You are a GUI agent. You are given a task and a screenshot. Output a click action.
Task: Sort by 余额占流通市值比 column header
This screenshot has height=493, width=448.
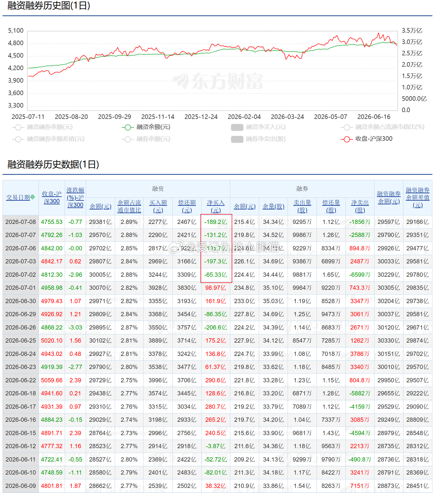click(x=129, y=206)
